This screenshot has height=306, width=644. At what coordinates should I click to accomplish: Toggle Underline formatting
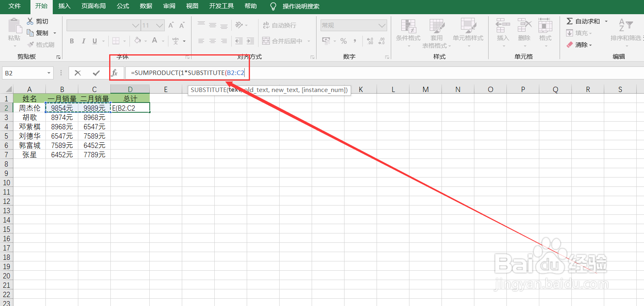pyautogui.click(x=95, y=41)
